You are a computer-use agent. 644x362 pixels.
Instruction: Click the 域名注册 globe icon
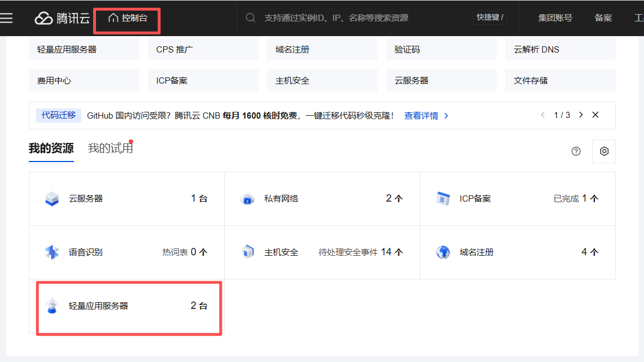pyautogui.click(x=443, y=252)
